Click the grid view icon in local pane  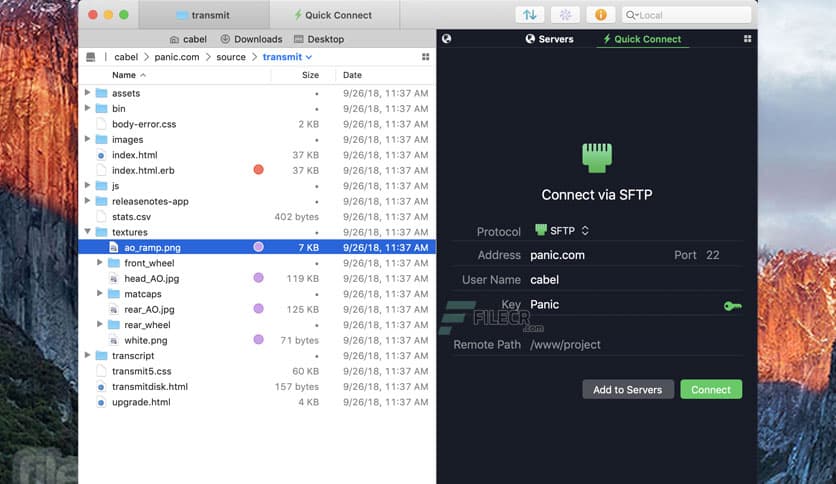pos(425,57)
